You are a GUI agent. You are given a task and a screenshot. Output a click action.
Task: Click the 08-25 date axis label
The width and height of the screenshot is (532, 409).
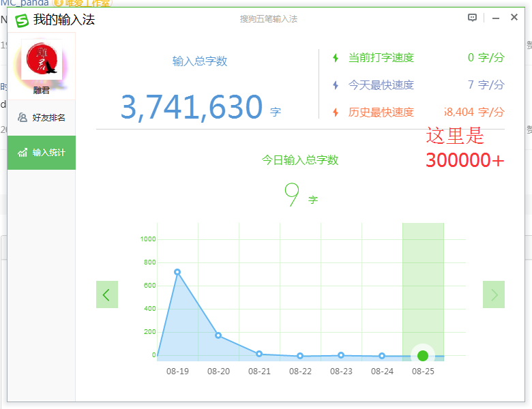click(423, 372)
